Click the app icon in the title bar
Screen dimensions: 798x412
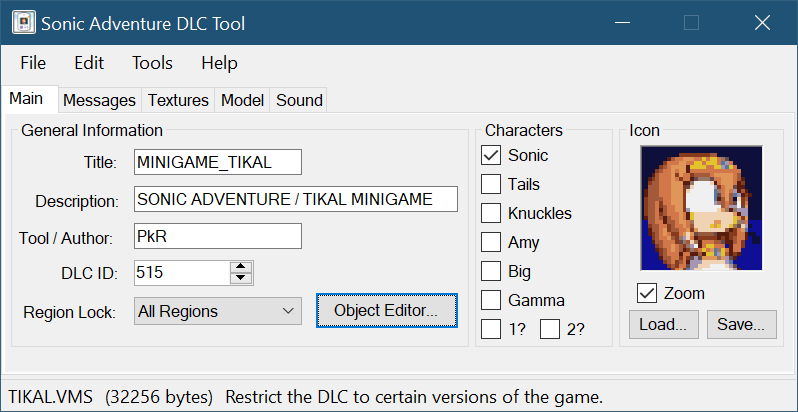click(22, 23)
